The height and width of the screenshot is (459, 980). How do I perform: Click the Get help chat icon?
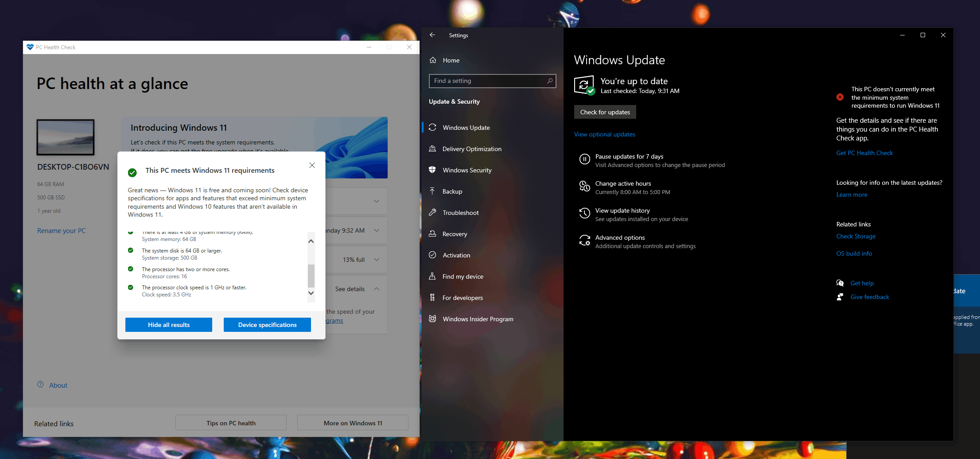[x=840, y=283]
